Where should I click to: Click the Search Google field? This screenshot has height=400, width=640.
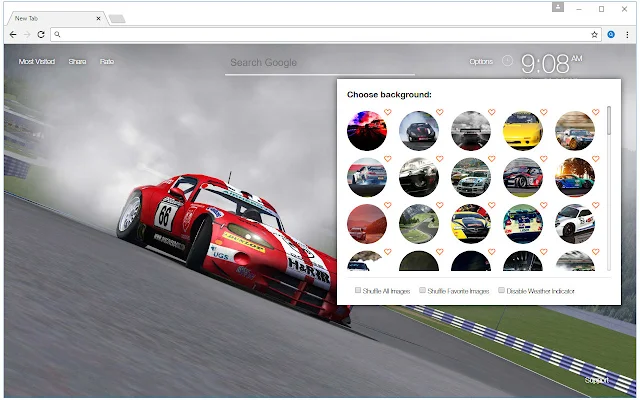(x=320, y=63)
